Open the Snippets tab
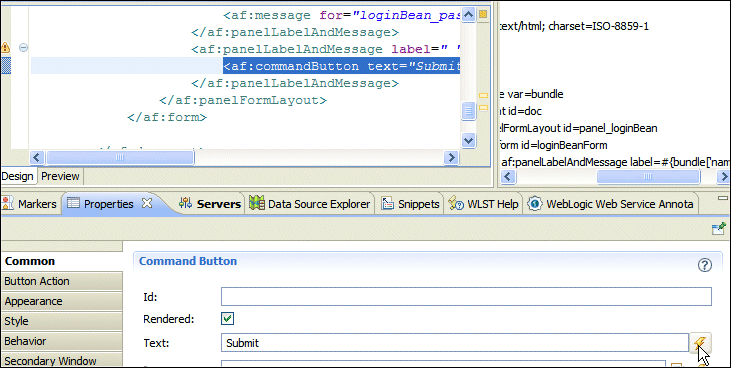 pyautogui.click(x=410, y=204)
